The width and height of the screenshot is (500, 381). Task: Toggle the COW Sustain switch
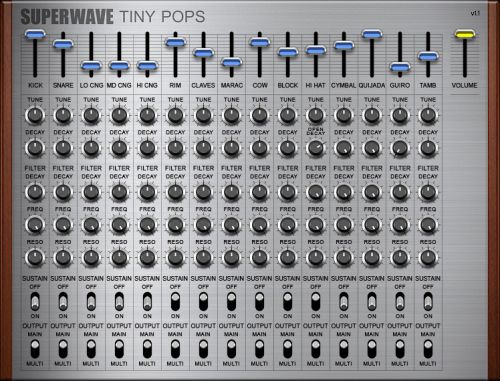259,302
